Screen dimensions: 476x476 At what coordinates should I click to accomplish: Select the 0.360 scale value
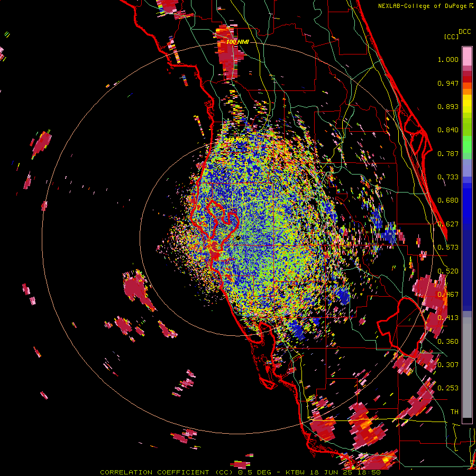click(448, 342)
